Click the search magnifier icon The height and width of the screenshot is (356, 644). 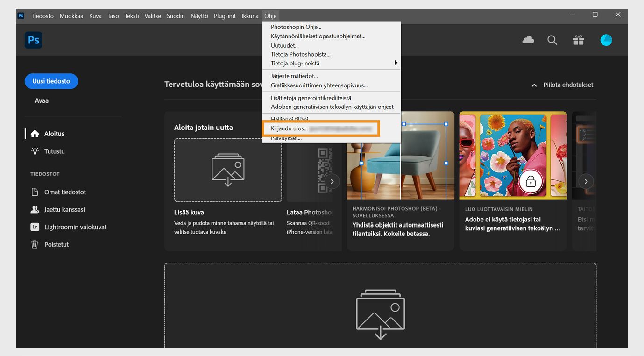[552, 40]
